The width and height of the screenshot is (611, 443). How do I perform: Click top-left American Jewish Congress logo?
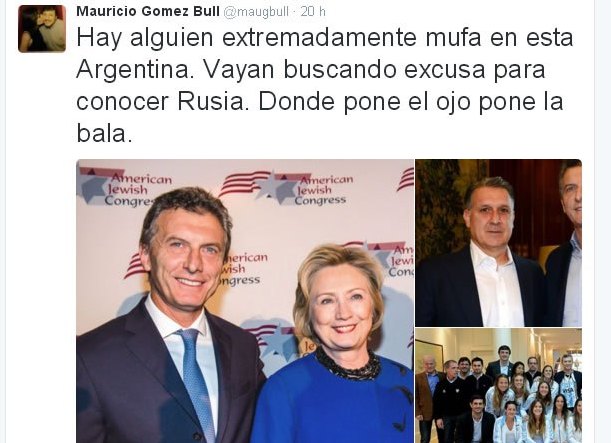coord(125,187)
